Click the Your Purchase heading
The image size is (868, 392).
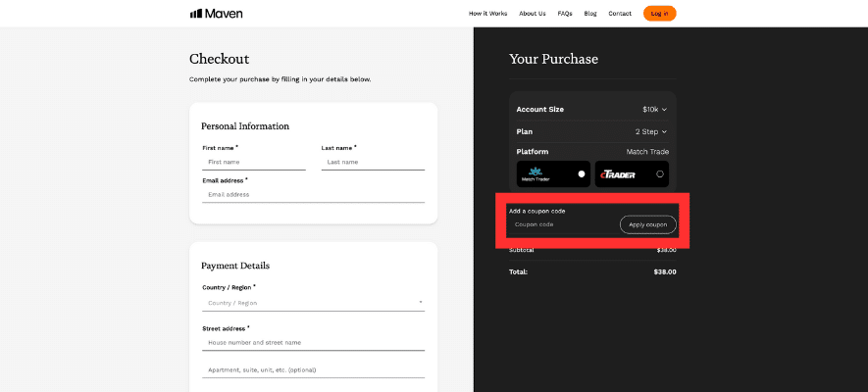coord(553,59)
